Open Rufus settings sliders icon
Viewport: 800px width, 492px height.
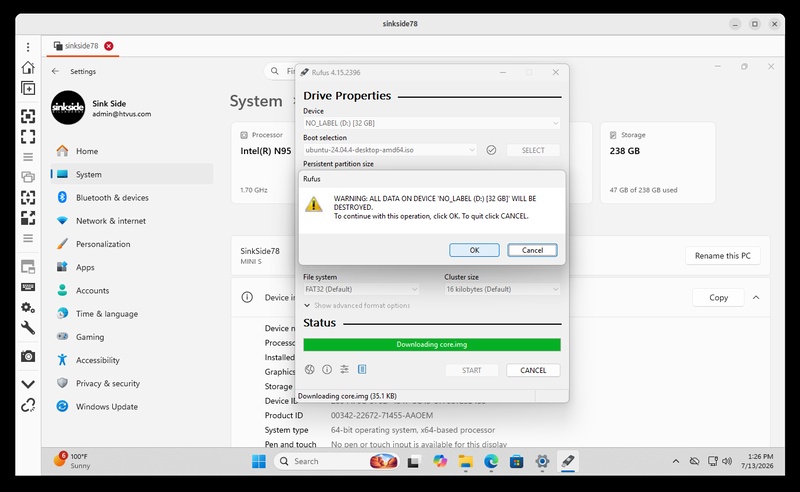point(344,370)
